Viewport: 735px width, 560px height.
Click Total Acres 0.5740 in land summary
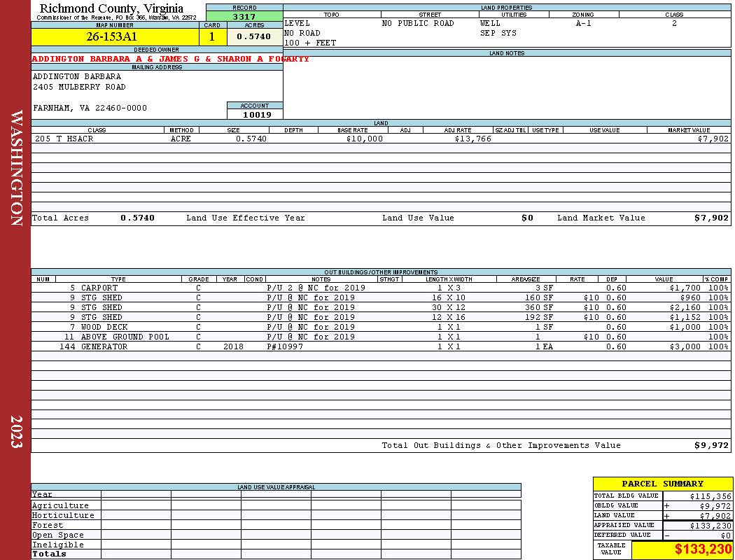pos(137,218)
